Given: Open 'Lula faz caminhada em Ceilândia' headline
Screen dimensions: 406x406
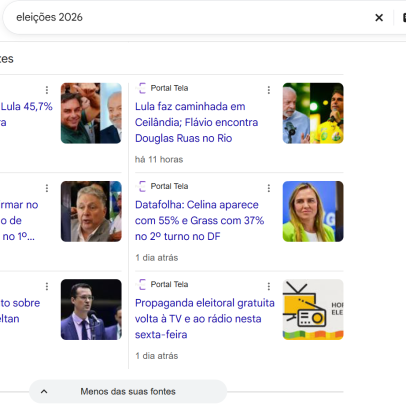Looking at the screenshot, I should [x=196, y=122].
